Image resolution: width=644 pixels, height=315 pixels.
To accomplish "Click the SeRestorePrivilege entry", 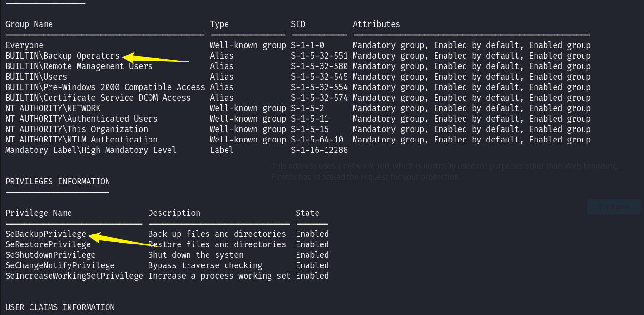I will [x=48, y=244].
